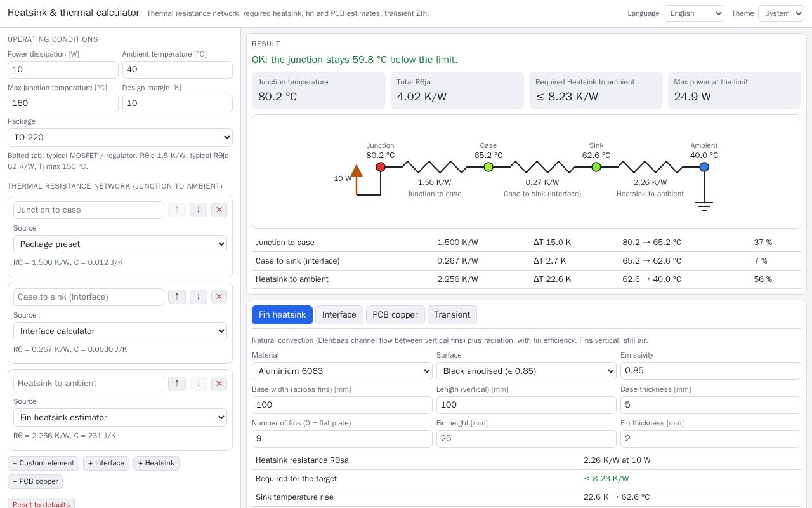Switch to the Interface tab

339,315
